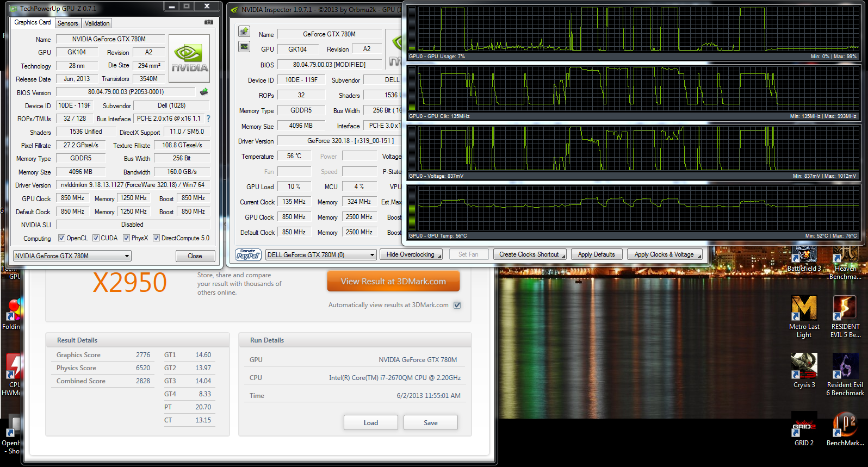
Task: Click the Combined Score value 2828
Action: point(143,381)
